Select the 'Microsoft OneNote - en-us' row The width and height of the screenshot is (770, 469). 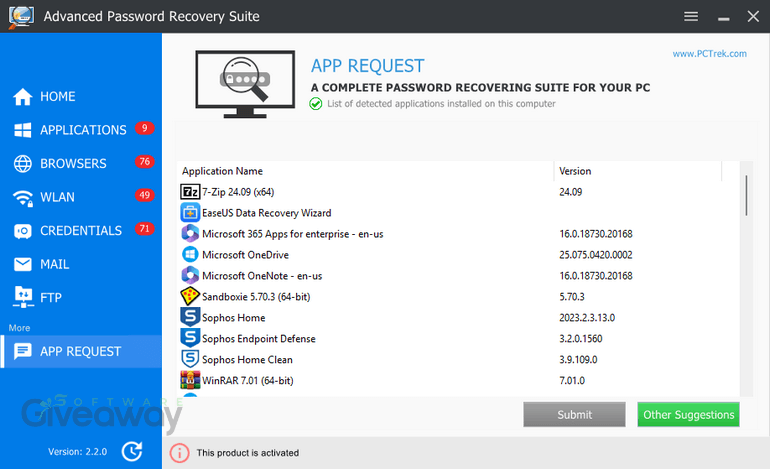[459, 276]
